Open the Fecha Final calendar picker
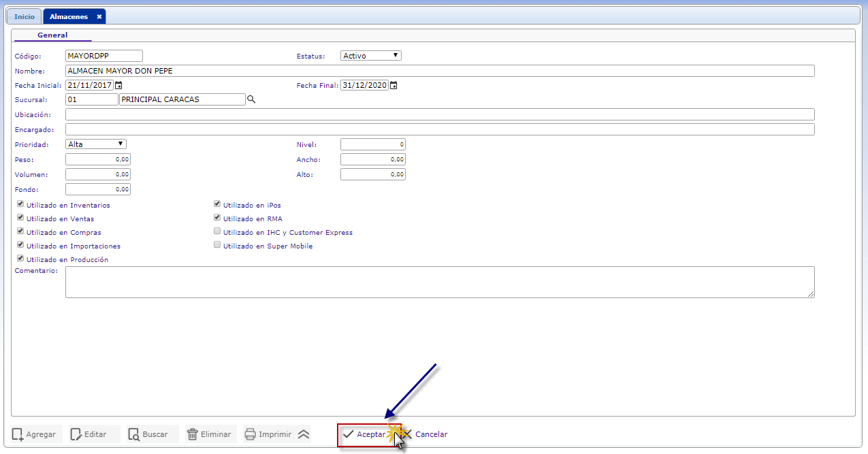This screenshot has width=868, height=454. point(393,86)
